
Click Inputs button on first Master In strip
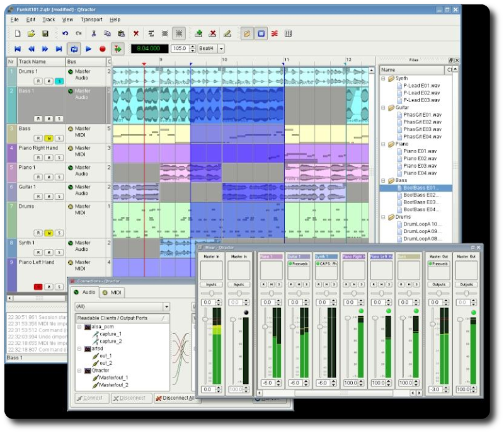(210, 284)
